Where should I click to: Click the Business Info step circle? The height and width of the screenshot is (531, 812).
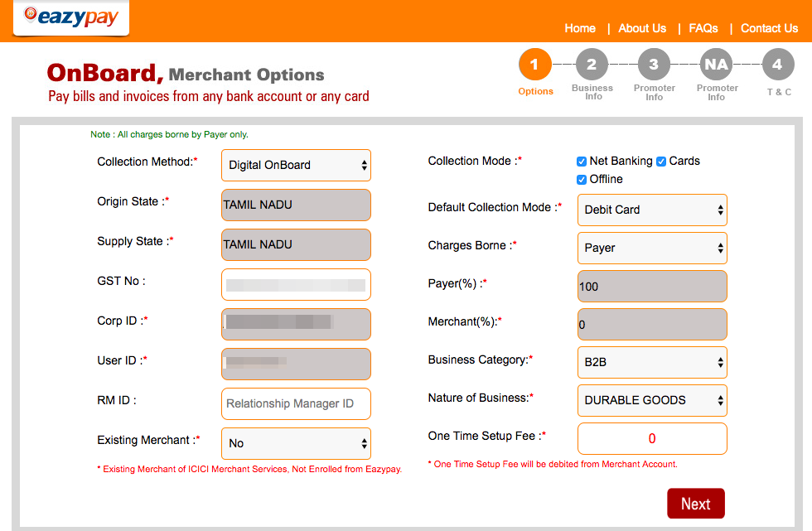(x=592, y=64)
